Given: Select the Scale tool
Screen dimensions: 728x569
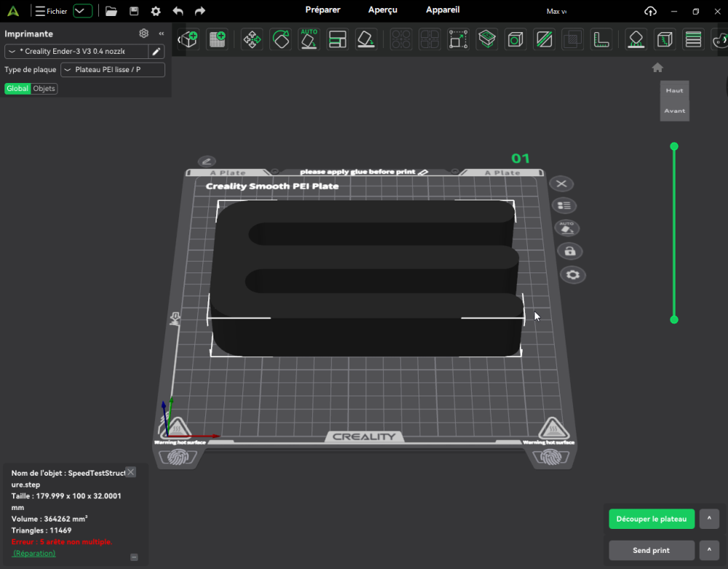Looking at the screenshot, I should click(x=458, y=39).
